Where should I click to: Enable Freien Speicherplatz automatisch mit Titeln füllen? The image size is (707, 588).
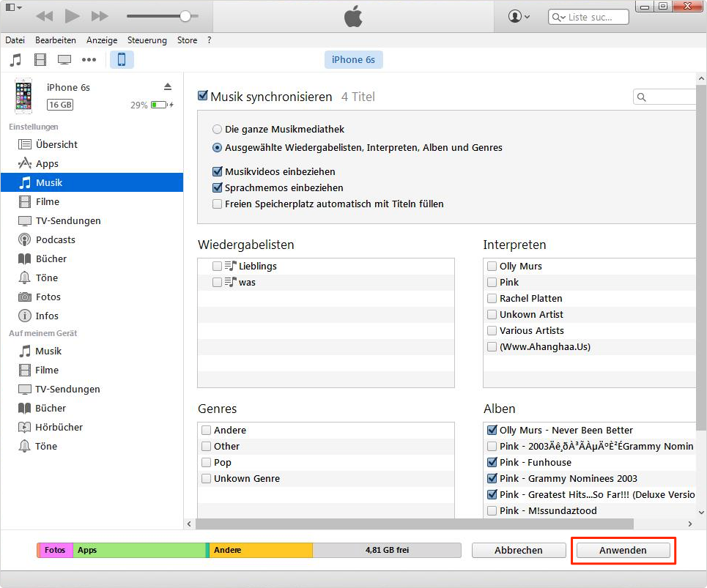(217, 204)
